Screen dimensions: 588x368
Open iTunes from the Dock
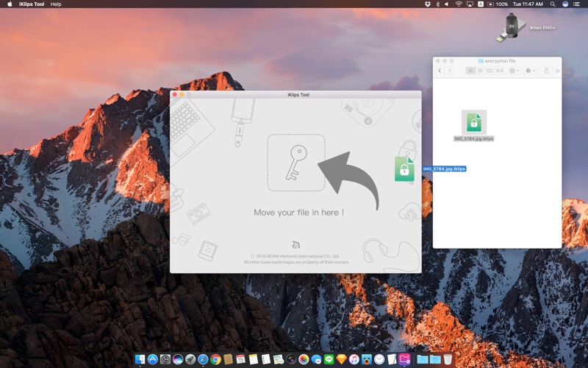(354, 359)
